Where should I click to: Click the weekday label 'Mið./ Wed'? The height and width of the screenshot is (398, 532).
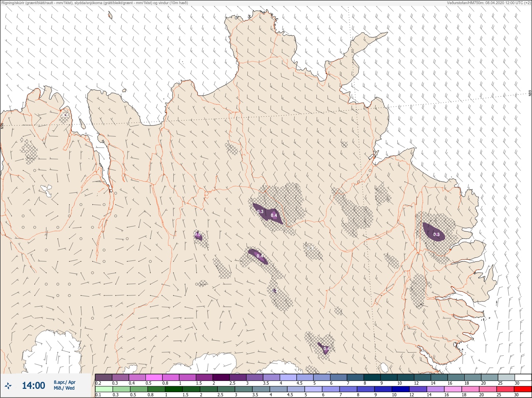click(x=64, y=388)
